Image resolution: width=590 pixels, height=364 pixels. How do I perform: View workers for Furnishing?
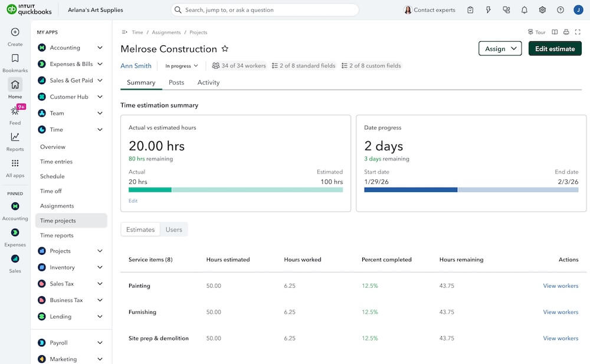click(560, 313)
